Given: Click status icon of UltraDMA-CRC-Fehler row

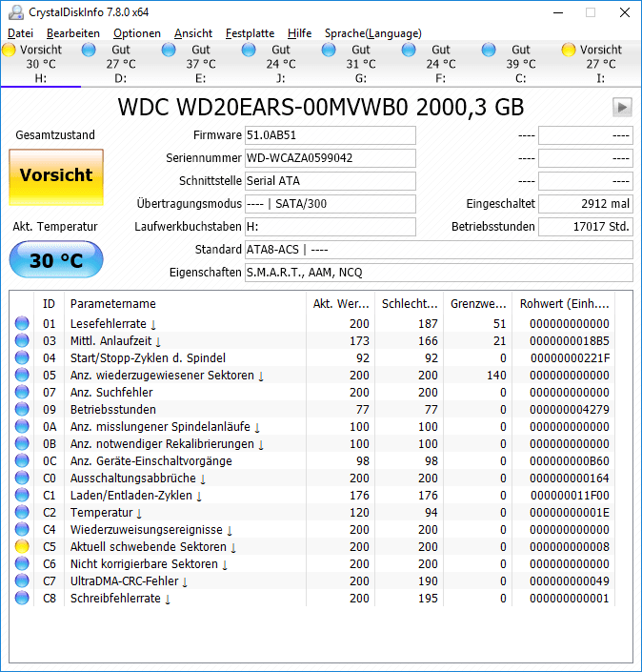Looking at the screenshot, I should [x=22, y=580].
